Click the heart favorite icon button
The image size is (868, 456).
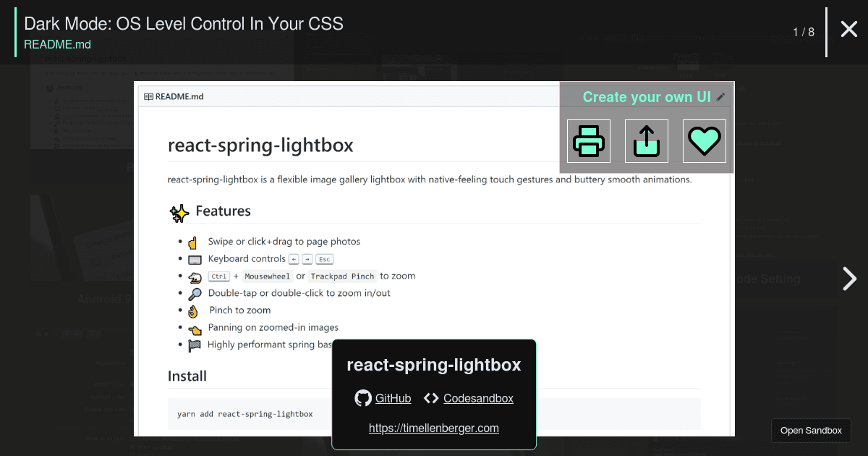(705, 141)
